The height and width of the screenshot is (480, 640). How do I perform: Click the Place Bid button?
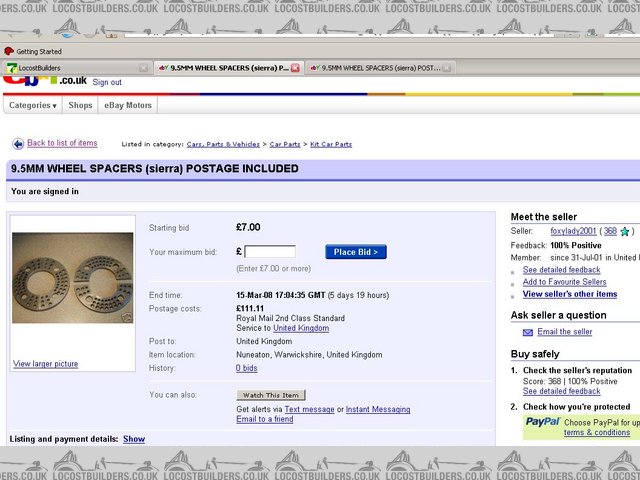(x=356, y=252)
